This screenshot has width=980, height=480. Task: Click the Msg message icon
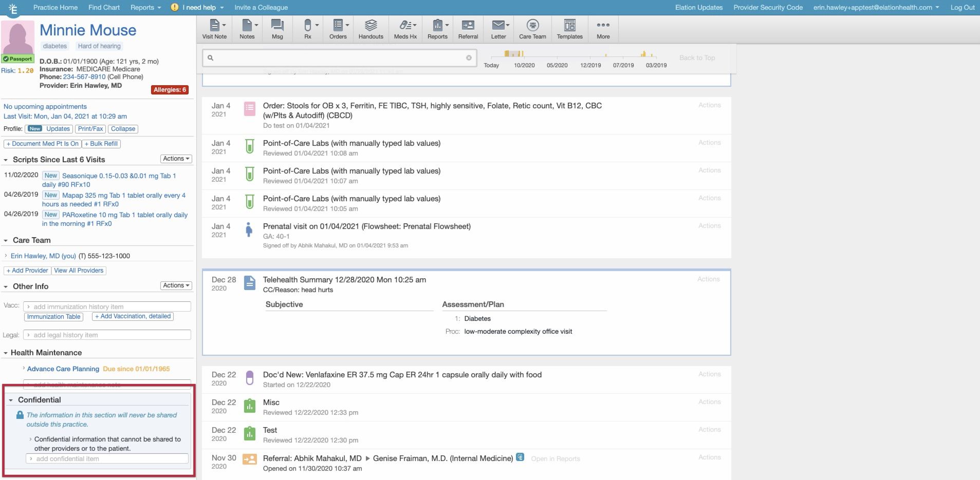[x=277, y=29]
